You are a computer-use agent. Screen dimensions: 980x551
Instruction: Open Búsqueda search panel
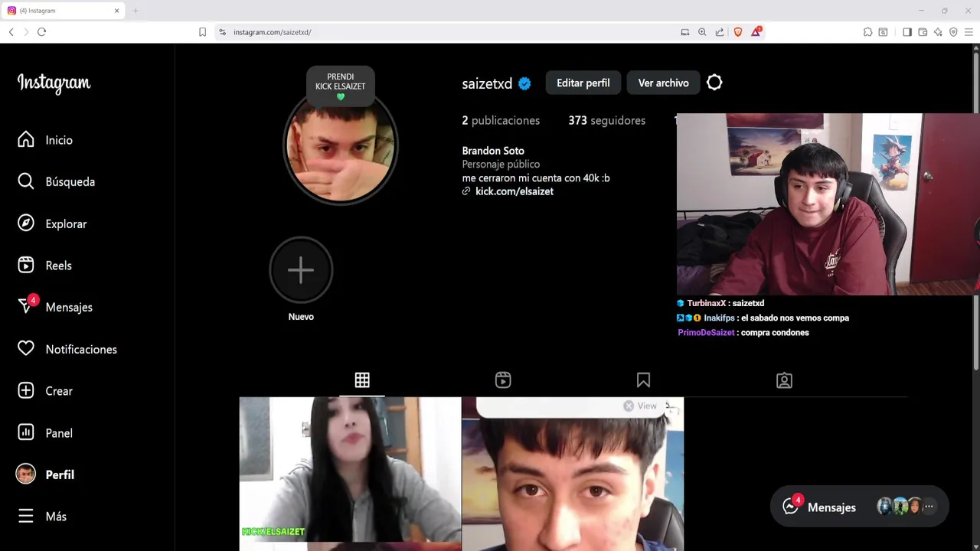click(x=56, y=181)
